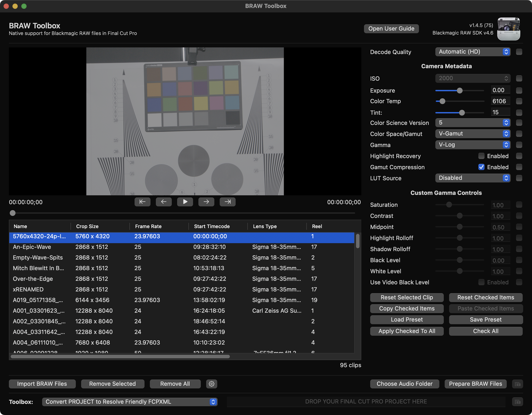Screen dimensions: 532x415
Task: Click icon beside Prepare BRAW Files
Action: point(517,384)
